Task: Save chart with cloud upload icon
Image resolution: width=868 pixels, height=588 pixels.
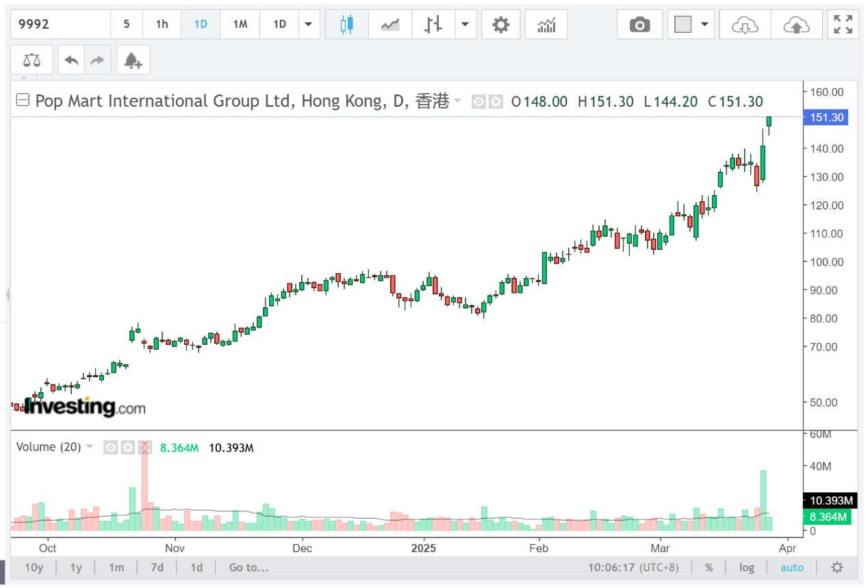Action: tap(795, 25)
